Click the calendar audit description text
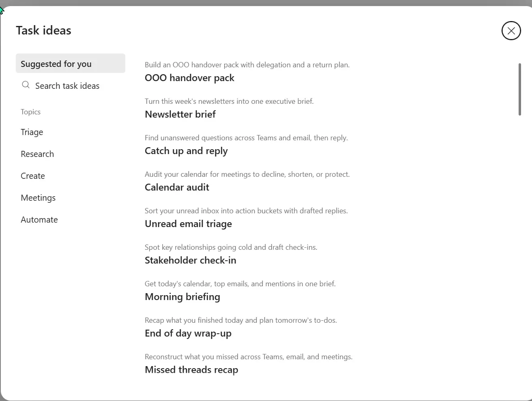The height and width of the screenshot is (401, 532). 247,174
